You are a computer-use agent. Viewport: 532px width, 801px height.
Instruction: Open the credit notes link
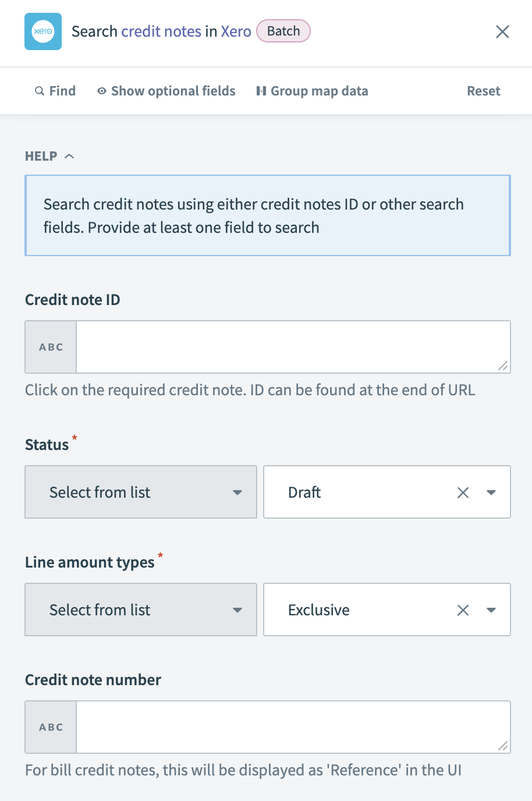[x=160, y=31]
